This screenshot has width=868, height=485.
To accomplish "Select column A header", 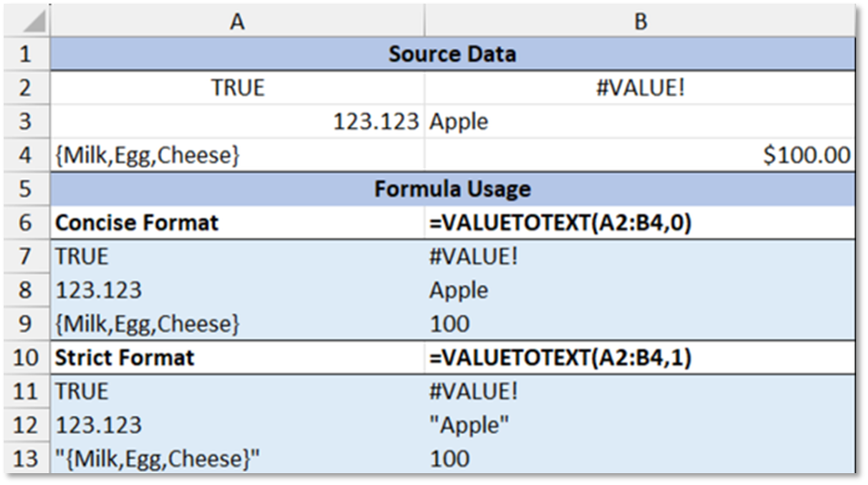I will click(x=237, y=21).
